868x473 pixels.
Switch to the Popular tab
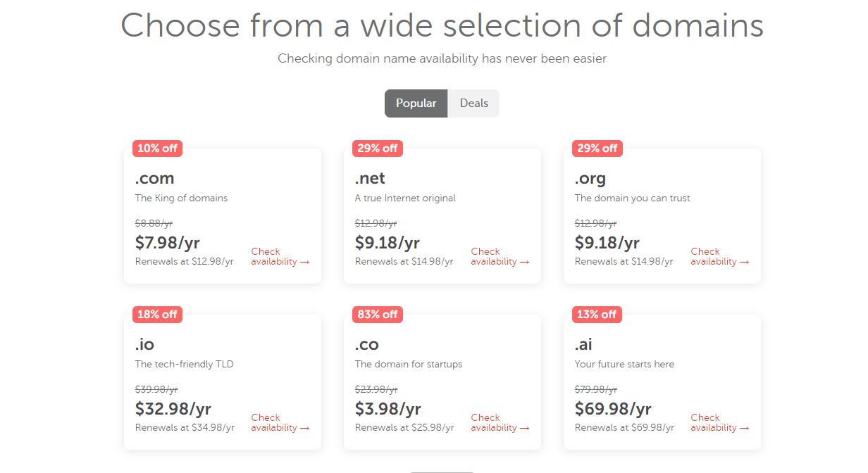[x=416, y=103]
